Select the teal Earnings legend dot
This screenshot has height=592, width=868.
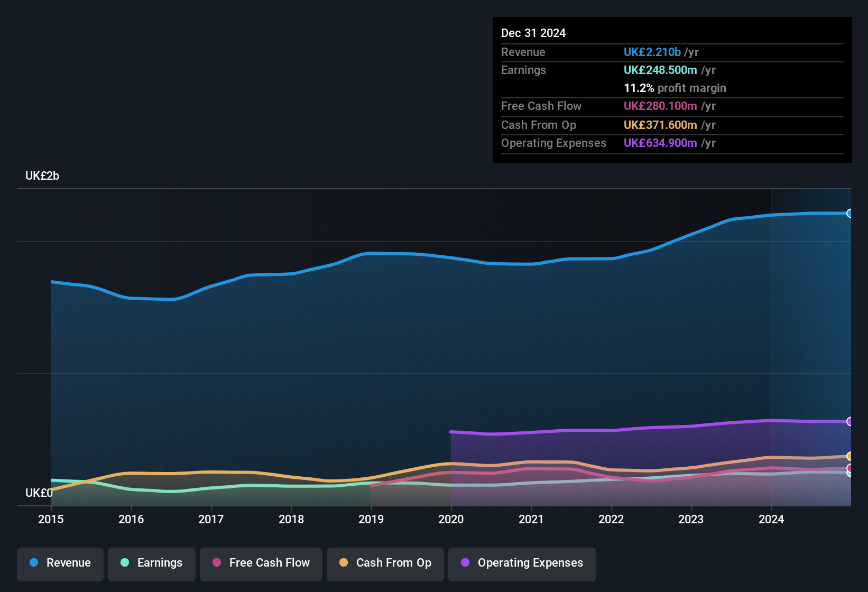click(x=125, y=563)
